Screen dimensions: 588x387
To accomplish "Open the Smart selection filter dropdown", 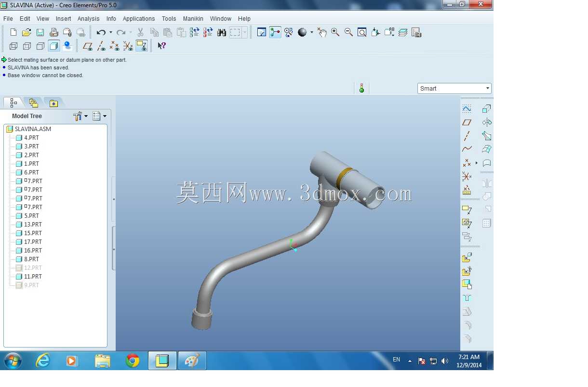I will click(x=454, y=89).
